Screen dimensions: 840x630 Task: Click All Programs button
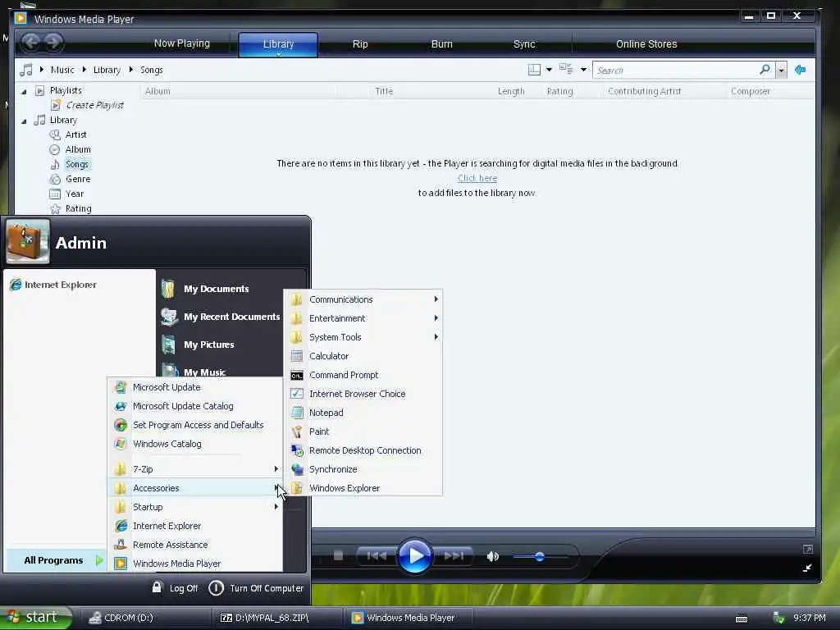coord(55,559)
